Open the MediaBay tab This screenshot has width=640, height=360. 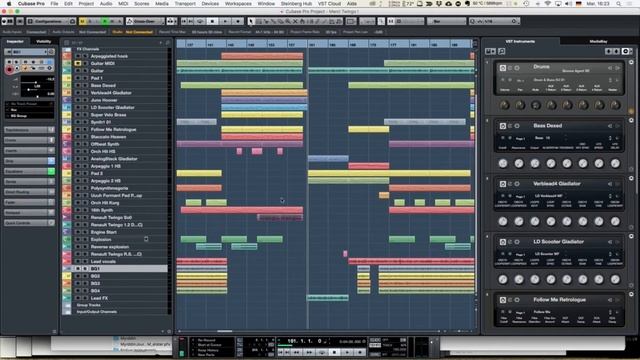click(x=598, y=42)
